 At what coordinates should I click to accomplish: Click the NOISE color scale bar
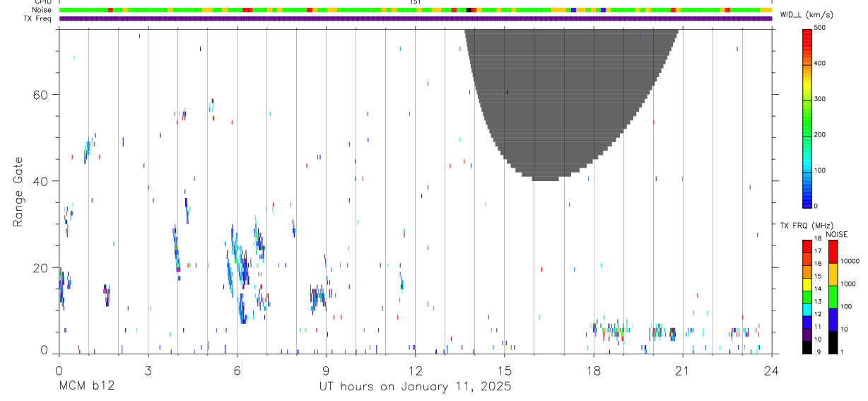click(x=833, y=296)
